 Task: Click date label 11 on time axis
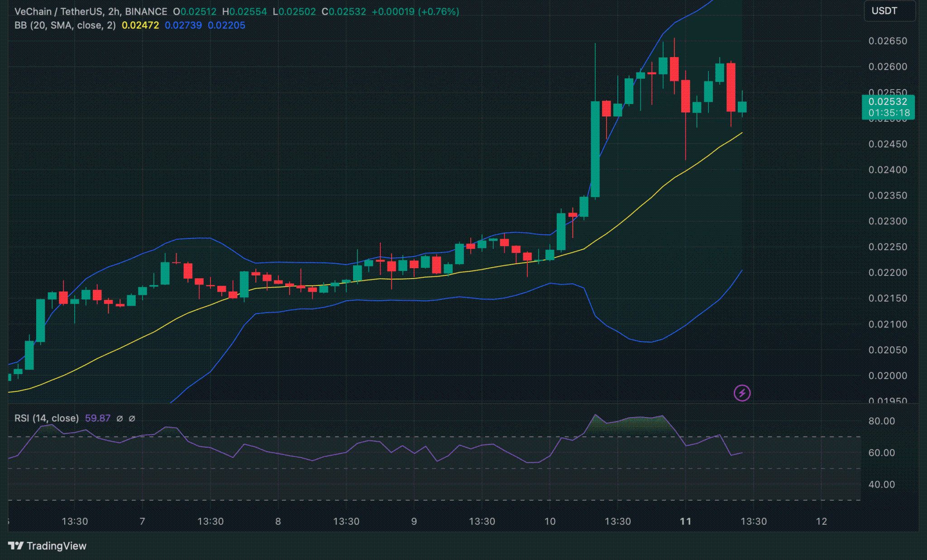(686, 521)
